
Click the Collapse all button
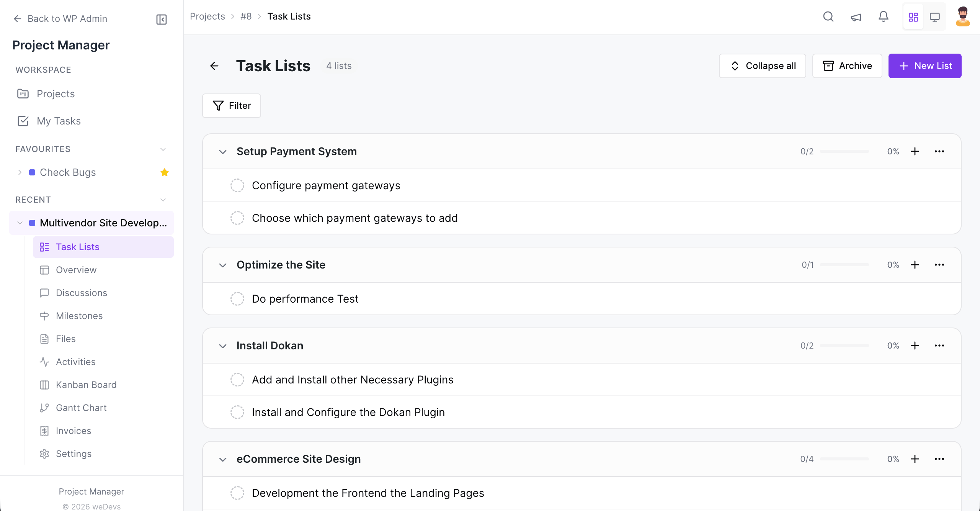763,66
